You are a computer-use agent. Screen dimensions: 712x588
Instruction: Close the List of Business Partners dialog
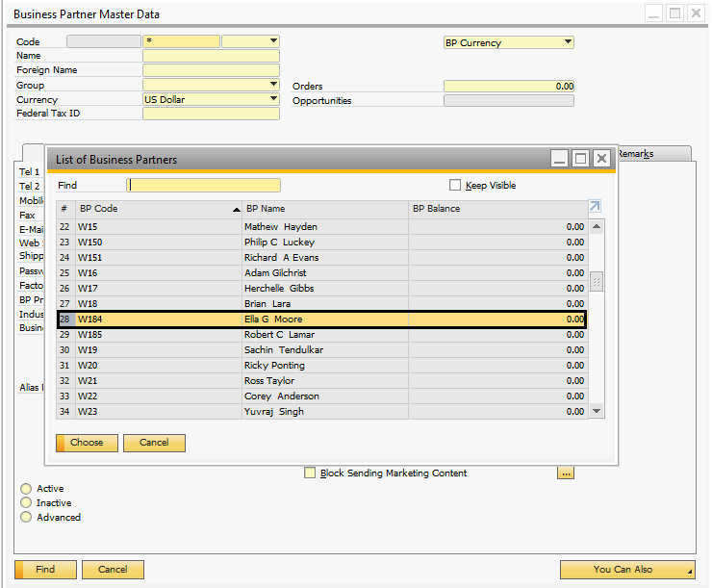(601, 159)
